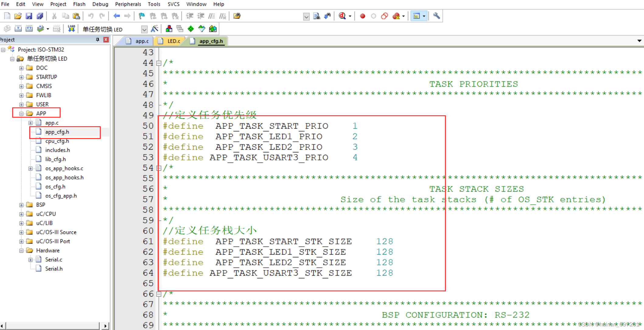
Task: Click the Unindent selected lines icon
Action: pyautogui.click(x=201, y=16)
